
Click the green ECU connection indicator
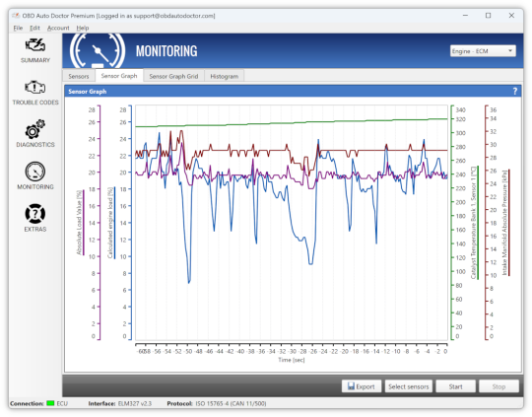(50, 403)
